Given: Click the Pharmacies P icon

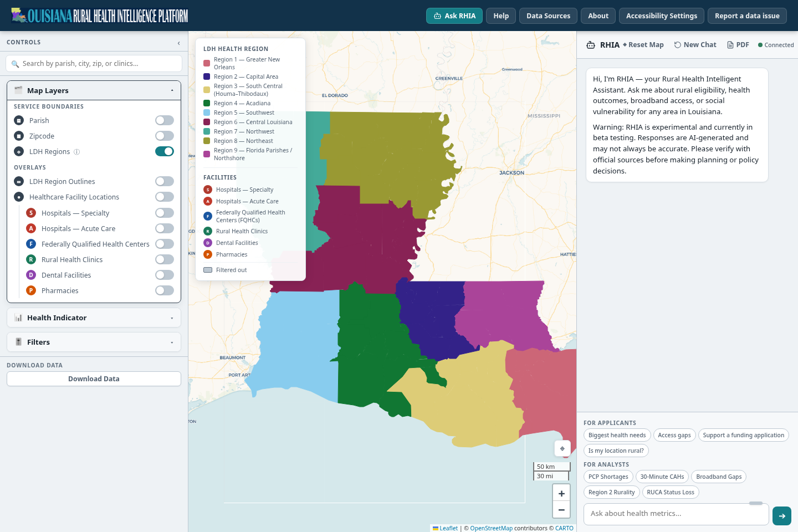Looking at the screenshot, I should [x=31, y=290].
